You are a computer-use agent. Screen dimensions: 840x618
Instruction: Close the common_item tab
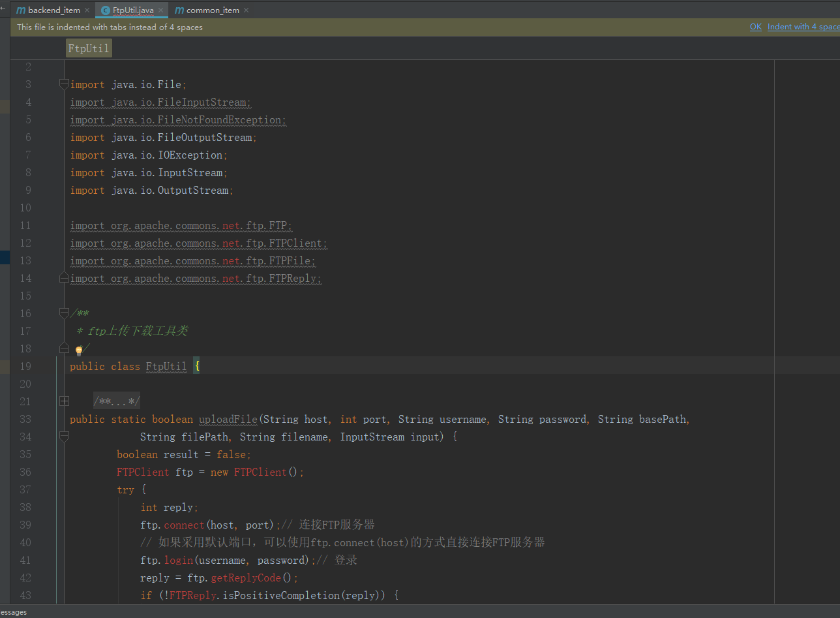(x=246, y=10)
